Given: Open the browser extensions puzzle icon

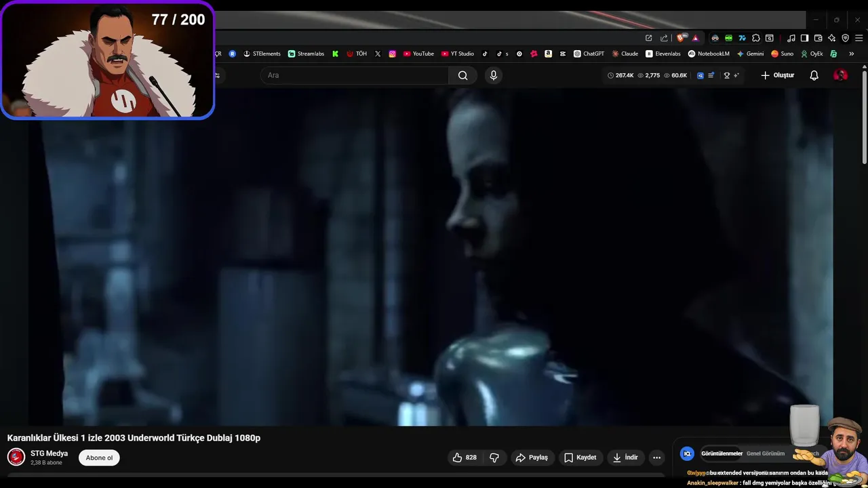Looking at the screenshot, I should 756,38.
